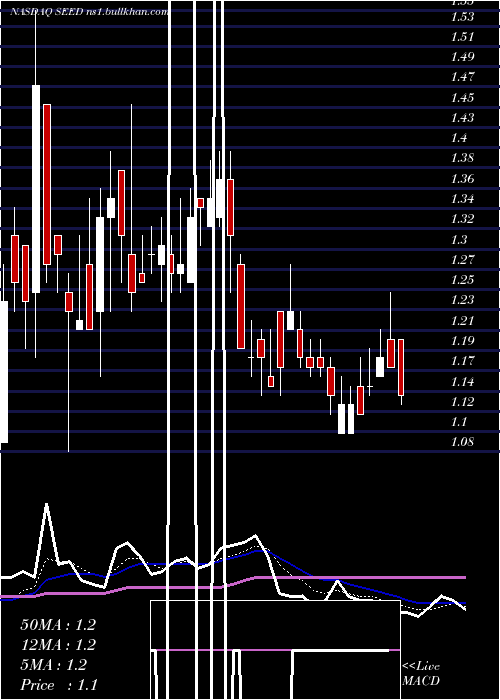Click the 1.14 price axis label
The height and width of the screenshot is (700, 500).
462,382
